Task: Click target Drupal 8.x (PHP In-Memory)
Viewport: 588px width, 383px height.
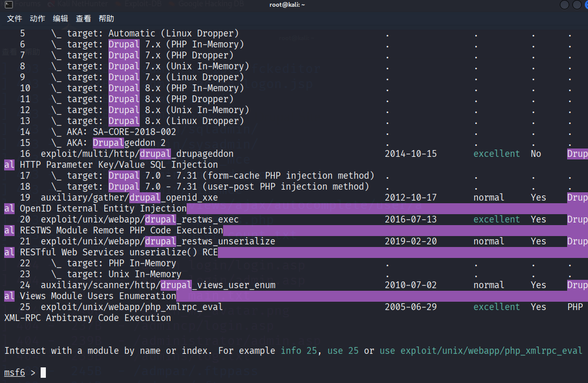Action: (148, 88)
